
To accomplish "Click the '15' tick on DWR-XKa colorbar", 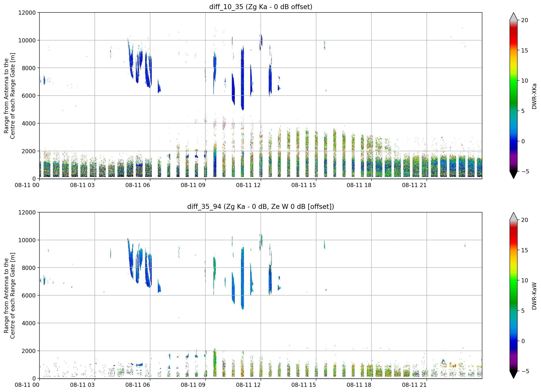I will click(x=525, y=51).
